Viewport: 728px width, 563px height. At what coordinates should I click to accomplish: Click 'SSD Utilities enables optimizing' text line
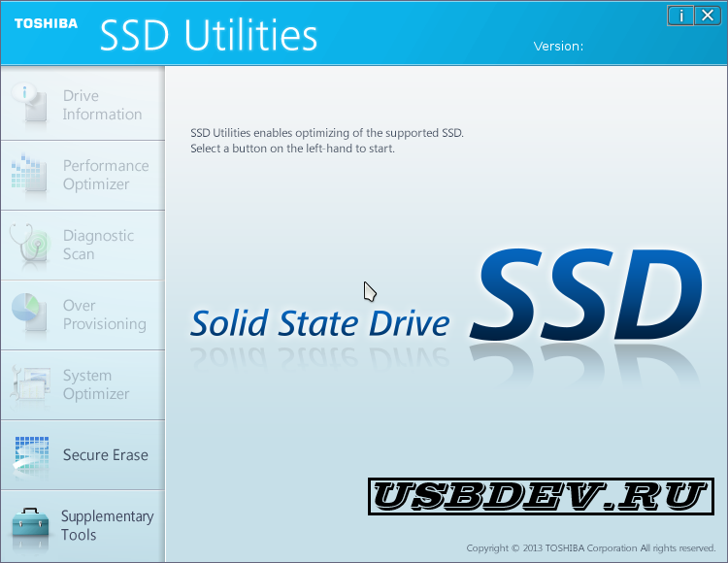pyautogui.click(x=327, y=133)
